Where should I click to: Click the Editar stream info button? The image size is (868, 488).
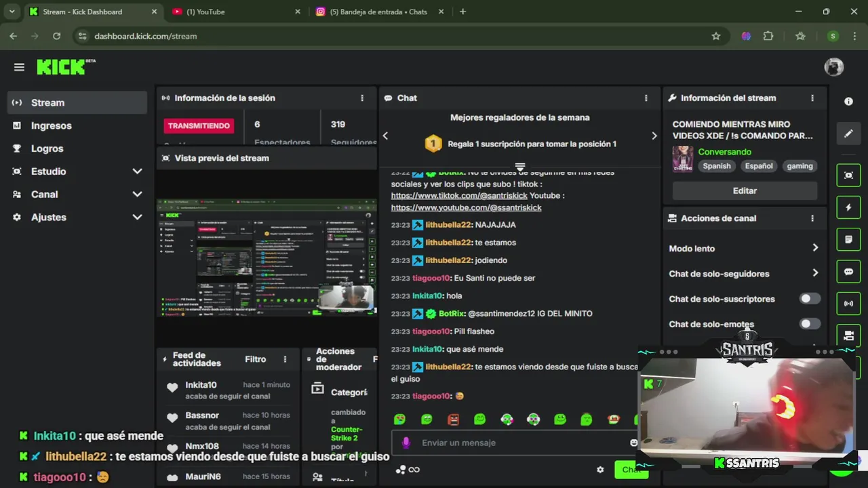745,190
